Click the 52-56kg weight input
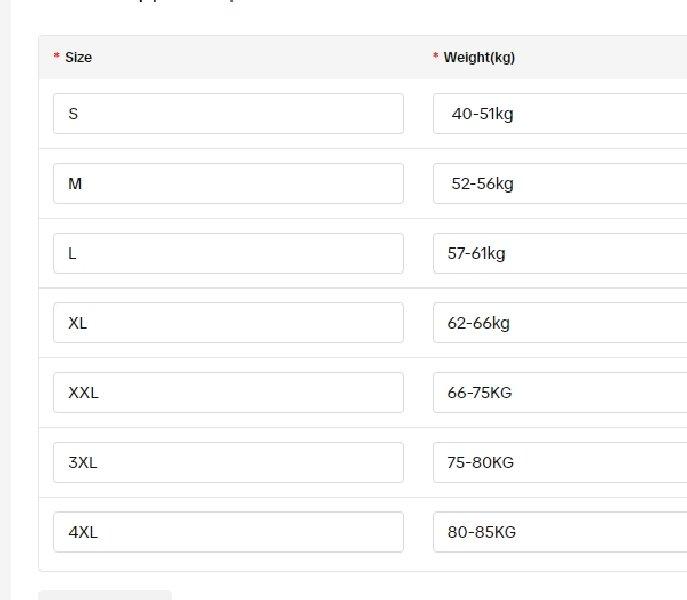 (x=560, y=184)
